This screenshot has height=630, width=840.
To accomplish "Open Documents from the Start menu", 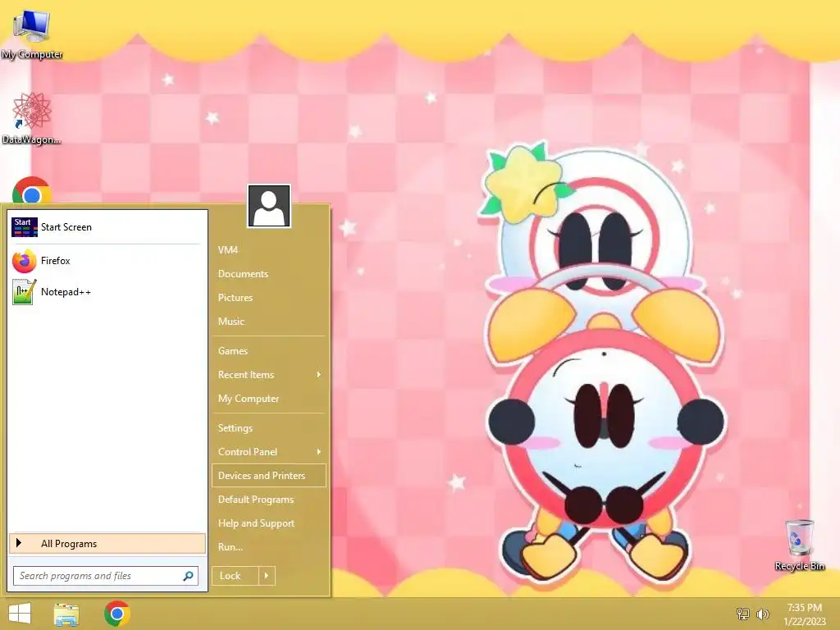I will click(269, 274).
